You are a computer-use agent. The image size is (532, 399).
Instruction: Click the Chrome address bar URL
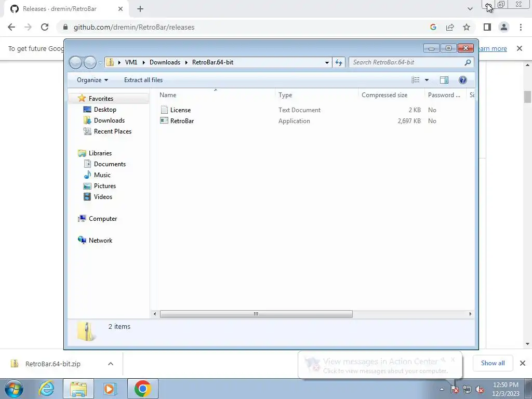[134, 27]
